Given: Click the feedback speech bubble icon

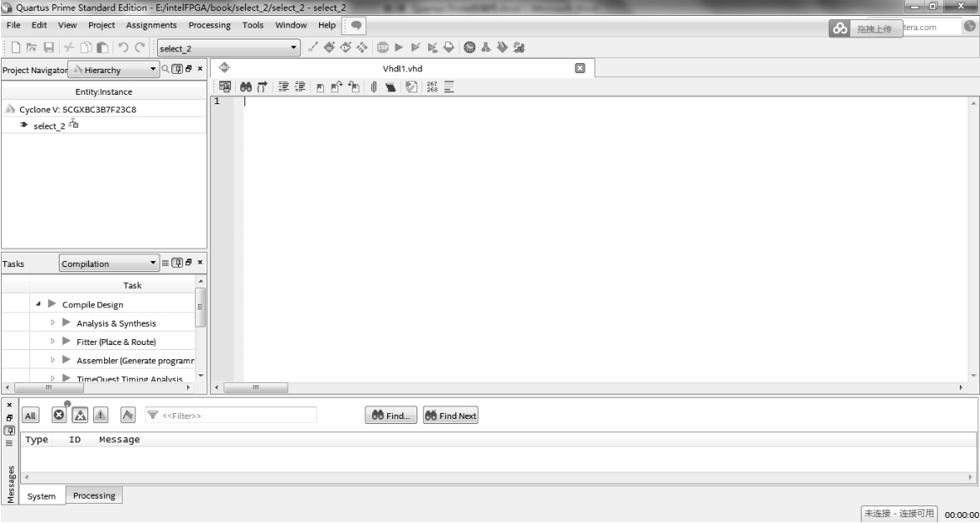Looking at the screenshot, I should (356, 26).
